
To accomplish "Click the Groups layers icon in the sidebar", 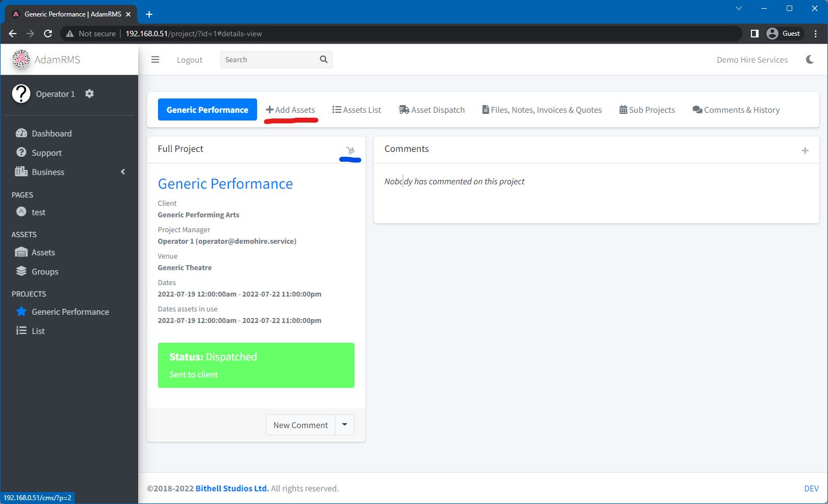I will tap(21, 271).
